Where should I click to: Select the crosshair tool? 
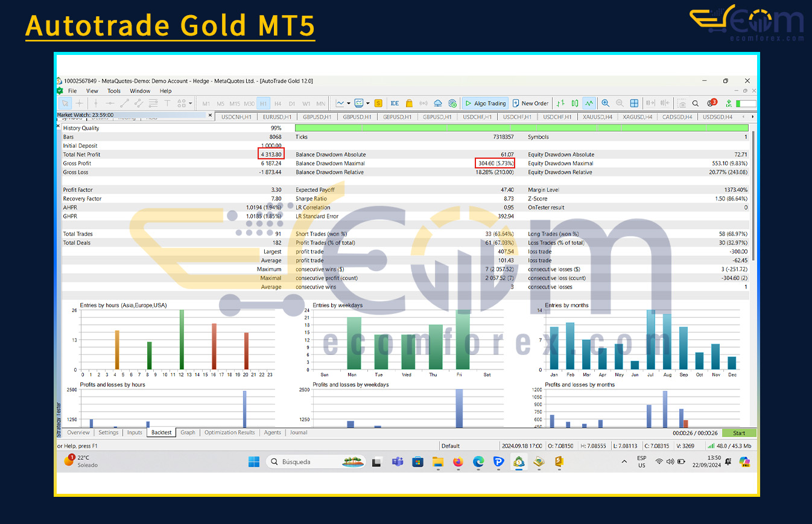click(x=80, y=103)
